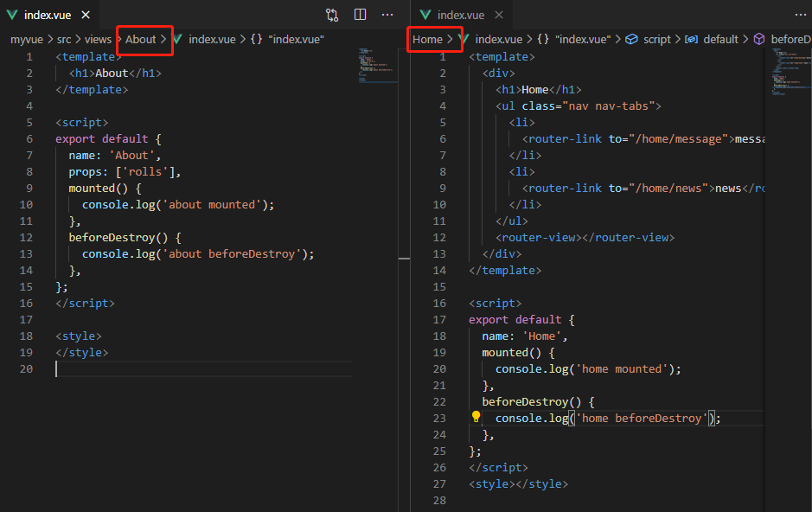Click the script cube icon in breadcrumb
The height and width of the screenshot is (512, 812).
coord(631,39)
